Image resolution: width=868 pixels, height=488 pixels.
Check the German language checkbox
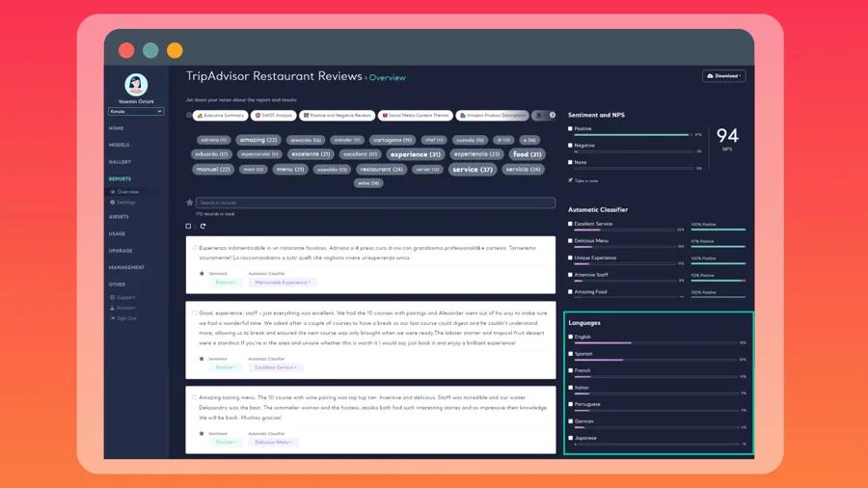pos(571,421)
